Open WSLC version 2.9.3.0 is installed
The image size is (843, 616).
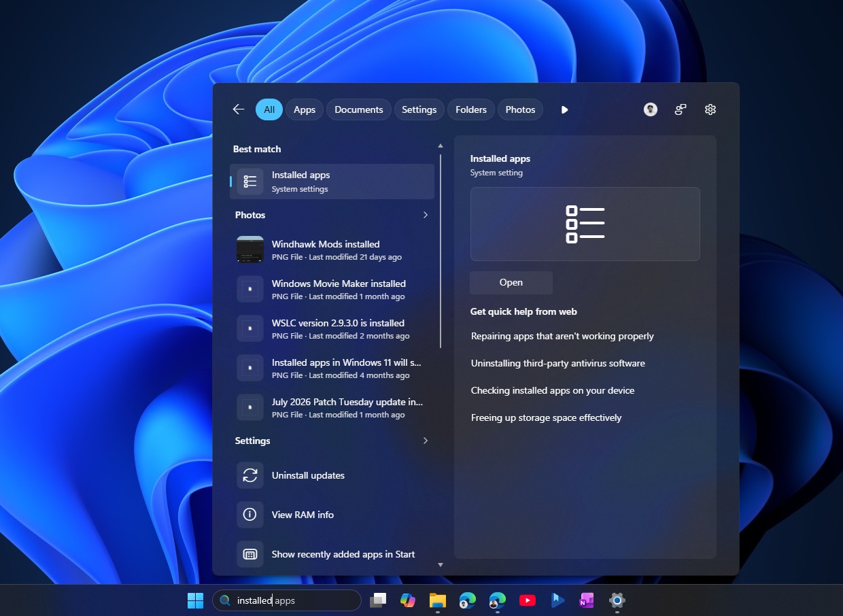point(332,328)
